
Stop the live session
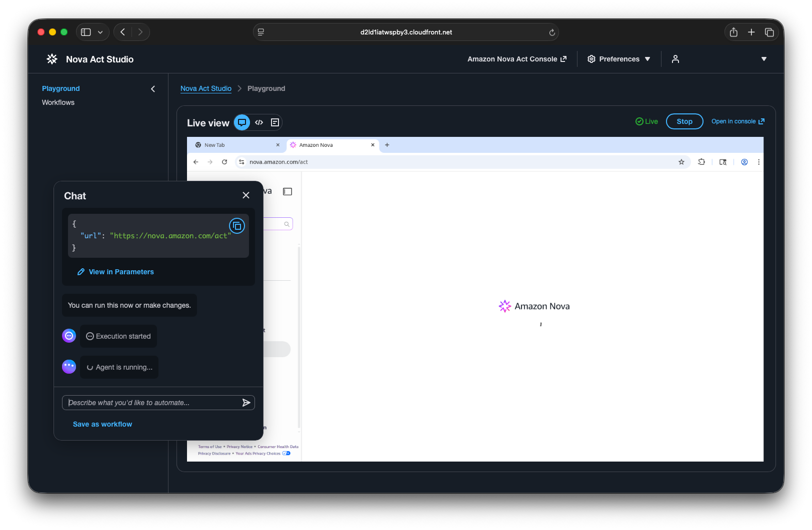(684, 121)
